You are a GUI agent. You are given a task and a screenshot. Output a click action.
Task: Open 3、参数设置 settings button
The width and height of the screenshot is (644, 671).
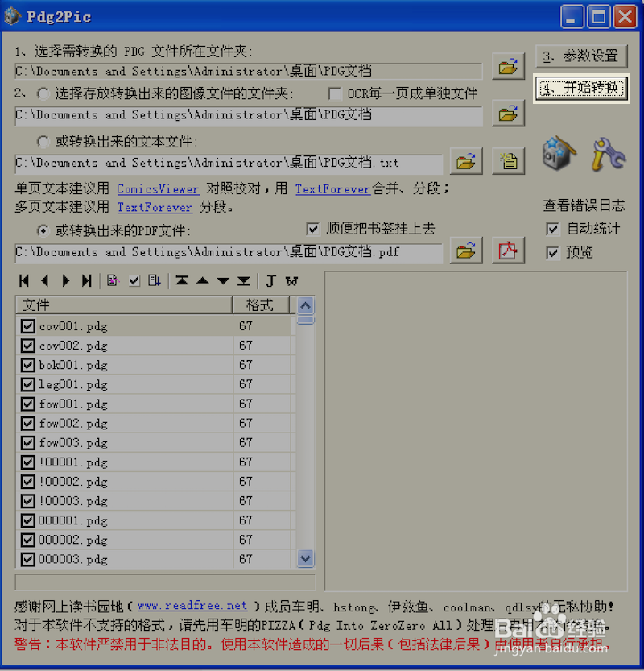click(x=581, y=56)
